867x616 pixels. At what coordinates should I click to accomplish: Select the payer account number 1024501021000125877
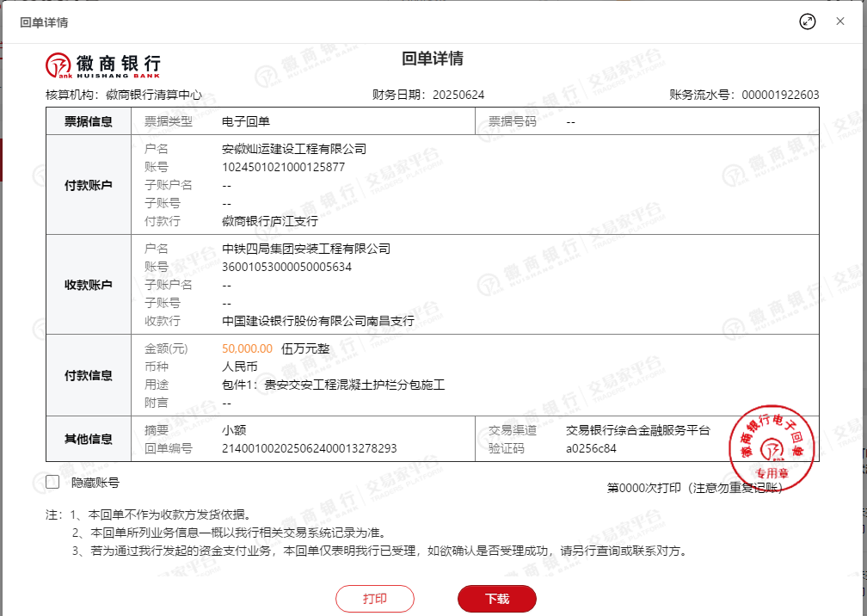tap(283, 167)
